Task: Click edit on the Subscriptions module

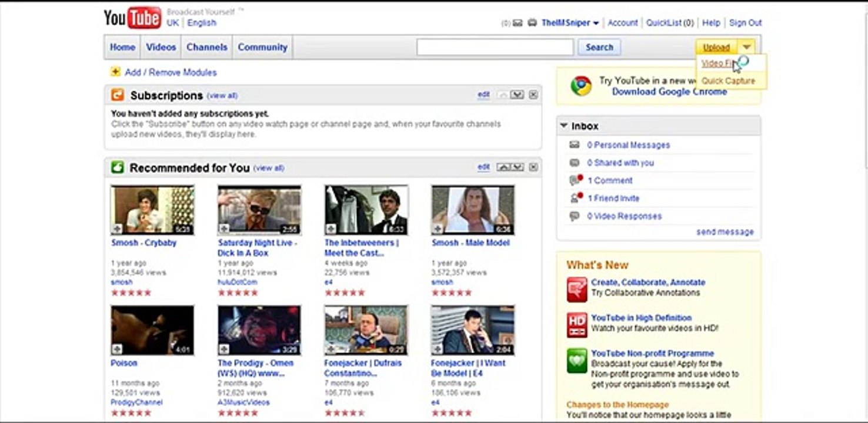Action: pos(483,95)
